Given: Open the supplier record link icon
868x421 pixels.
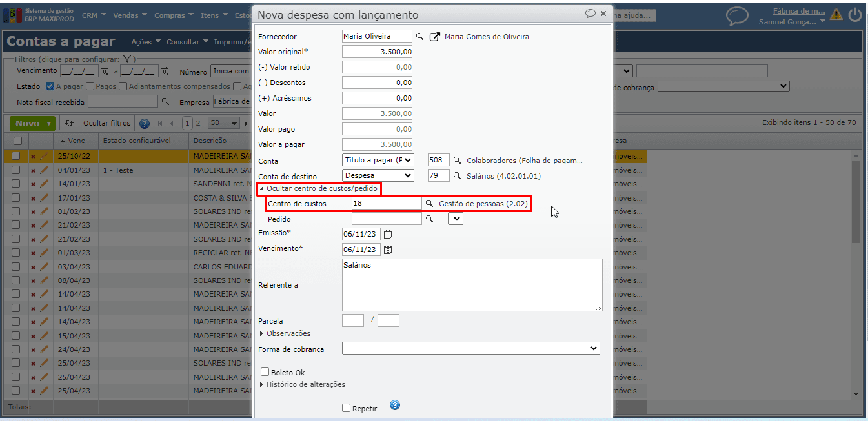Looking at the screenshot, I should click(x=435, y=37).
